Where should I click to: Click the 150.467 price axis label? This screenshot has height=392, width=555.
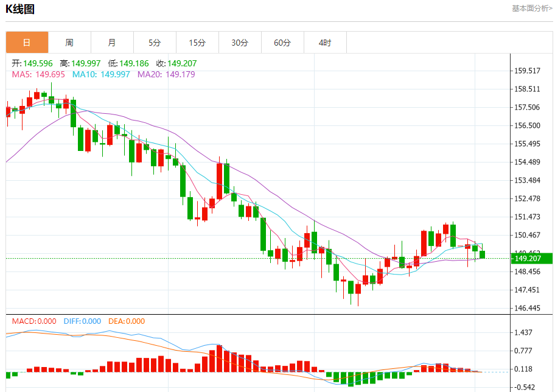coord(527,235)
